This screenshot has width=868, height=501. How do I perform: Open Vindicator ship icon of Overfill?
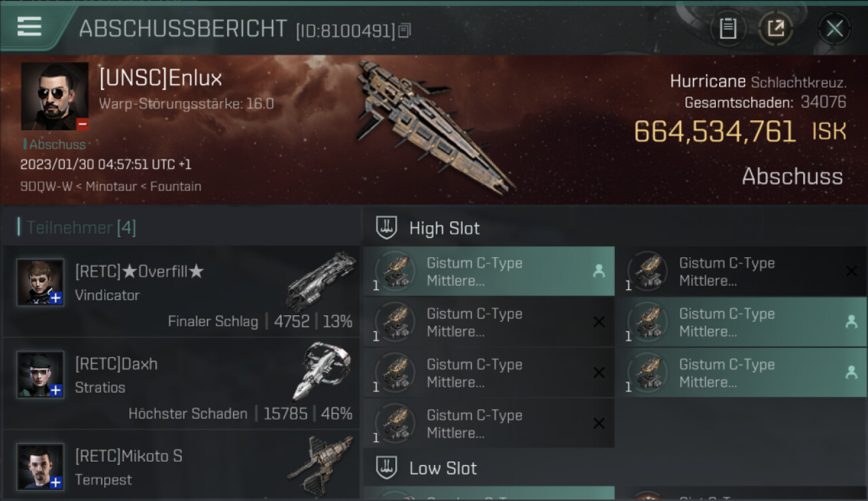pos(321,281)
